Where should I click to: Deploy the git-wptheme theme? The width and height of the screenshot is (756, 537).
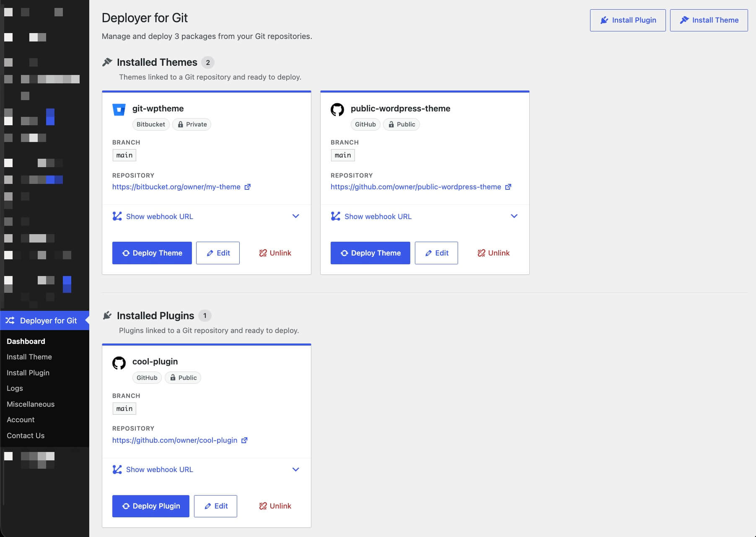[x=152, y=253]
